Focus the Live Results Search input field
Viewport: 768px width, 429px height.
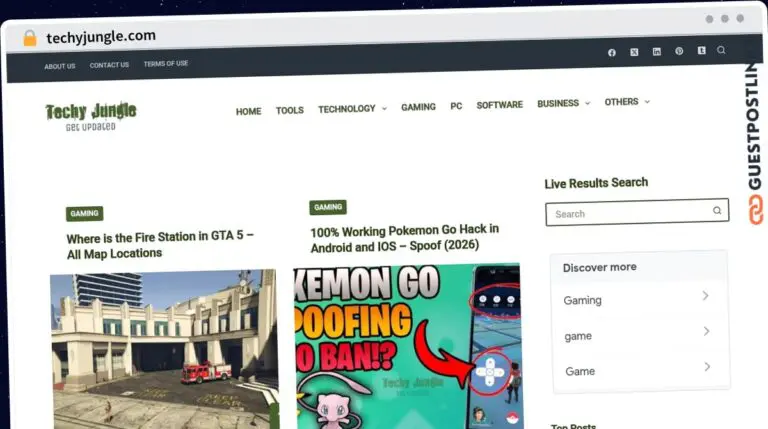click(x=637, y=213)
